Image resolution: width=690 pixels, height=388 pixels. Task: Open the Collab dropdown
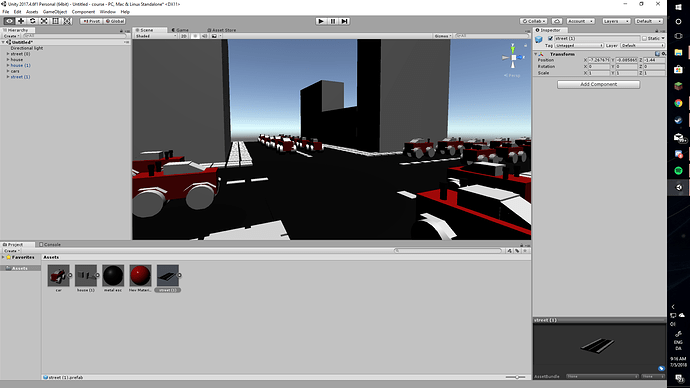(533, 21)
